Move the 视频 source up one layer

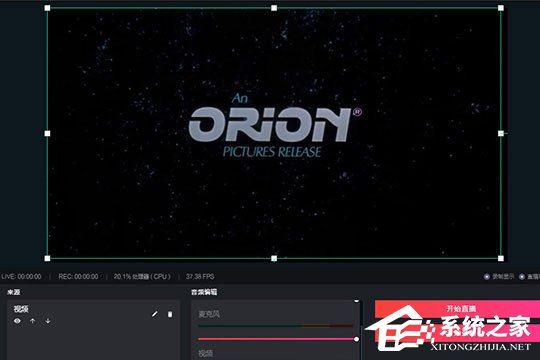(x=32, y=321)
